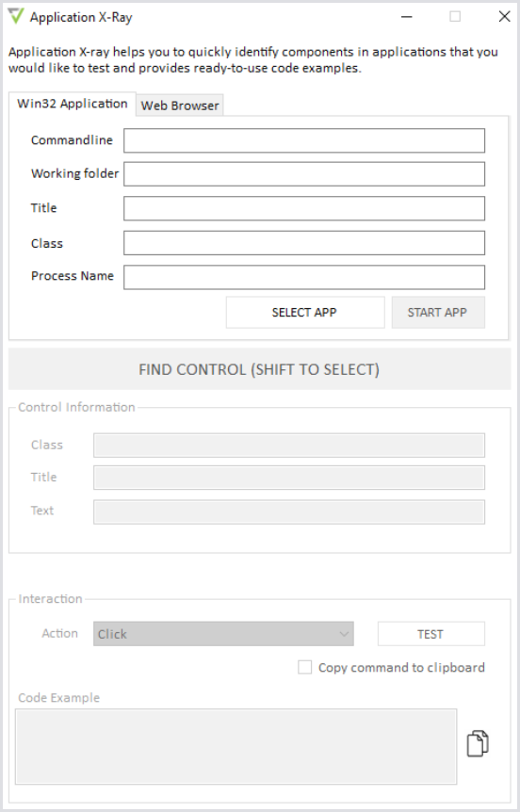Click the Control Information Class field
The width and height of the screenshot is (520, 812).
pos(289,446)
